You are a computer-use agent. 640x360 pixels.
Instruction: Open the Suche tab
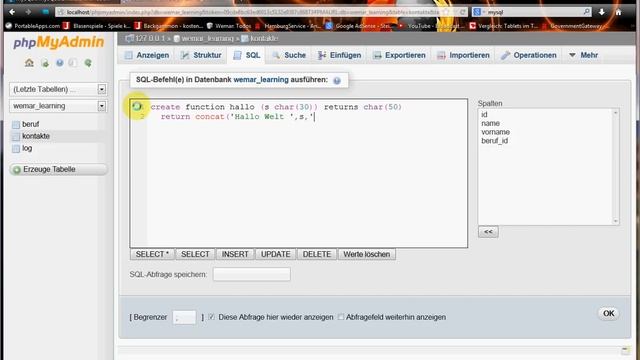289,55
